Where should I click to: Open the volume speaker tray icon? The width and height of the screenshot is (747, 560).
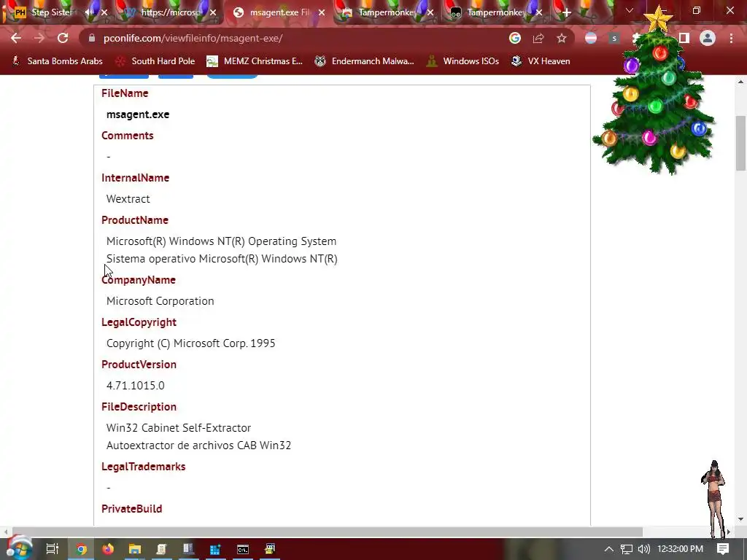tap(643, 549)
